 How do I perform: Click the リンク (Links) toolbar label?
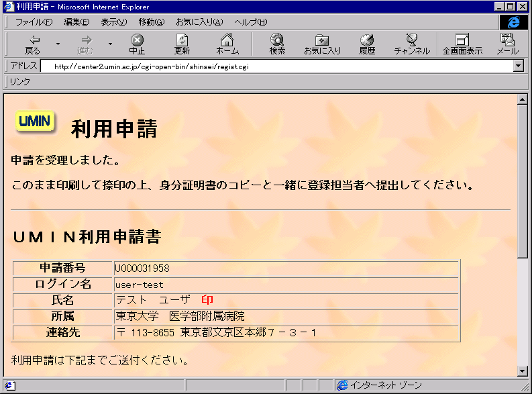[19, 82]
